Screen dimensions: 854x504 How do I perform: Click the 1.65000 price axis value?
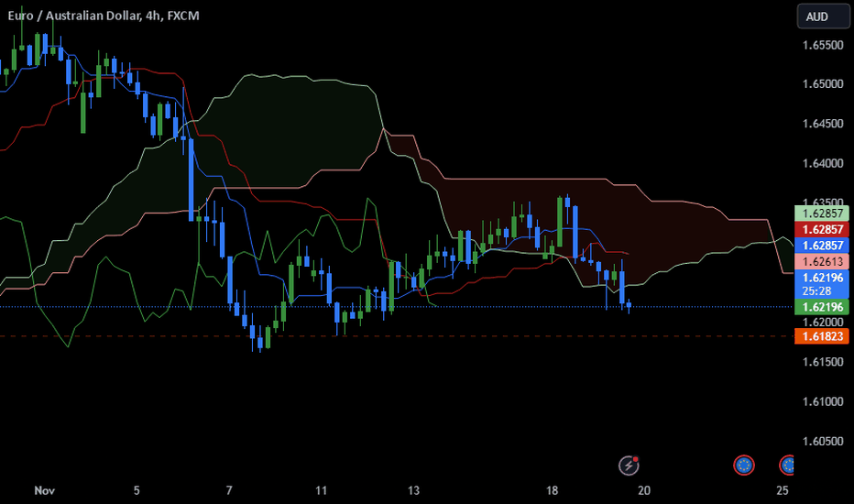coord(823,84)
